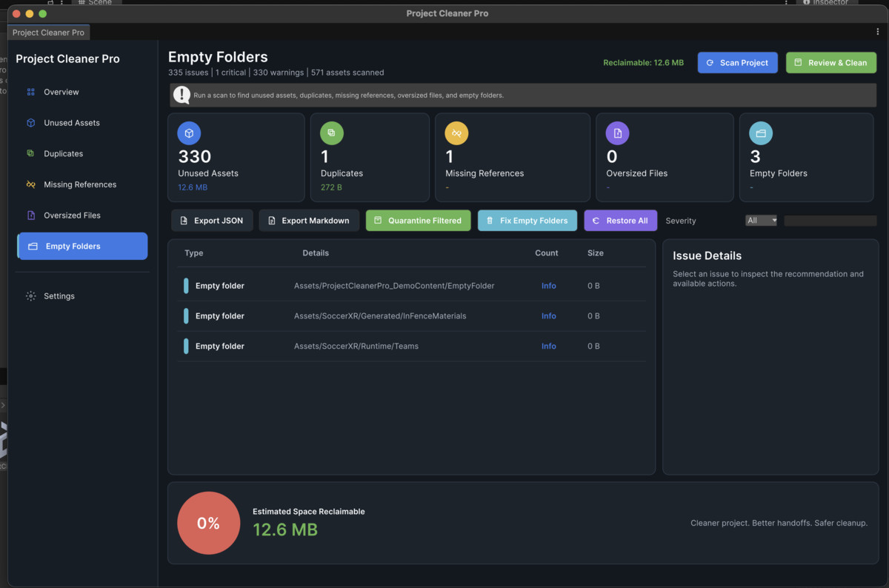889x588 pixels.
Task: Click the warning icon in info banner
Action: (182, 95)
